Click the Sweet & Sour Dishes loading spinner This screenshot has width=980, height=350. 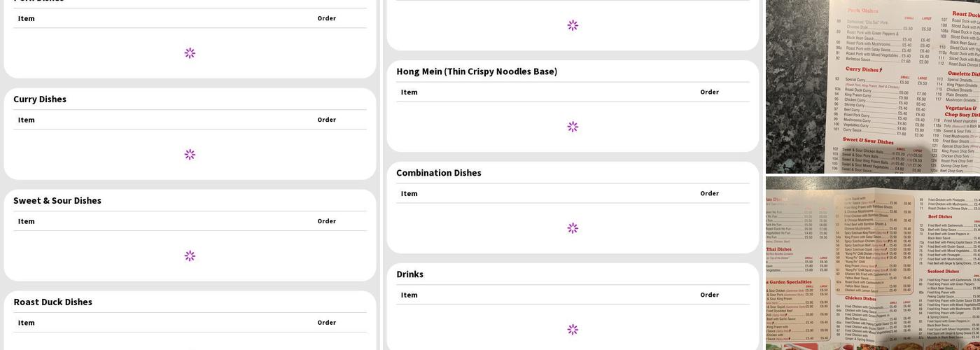coord(190,255)
